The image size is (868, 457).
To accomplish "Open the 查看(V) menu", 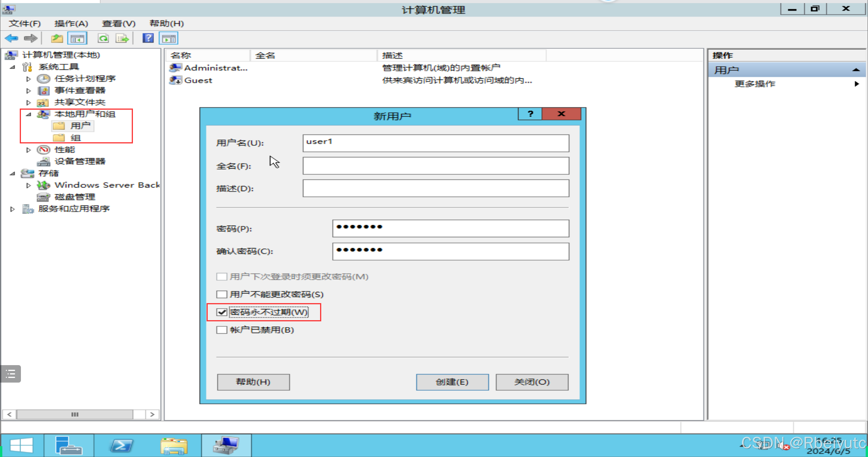I will pos(119,24).
